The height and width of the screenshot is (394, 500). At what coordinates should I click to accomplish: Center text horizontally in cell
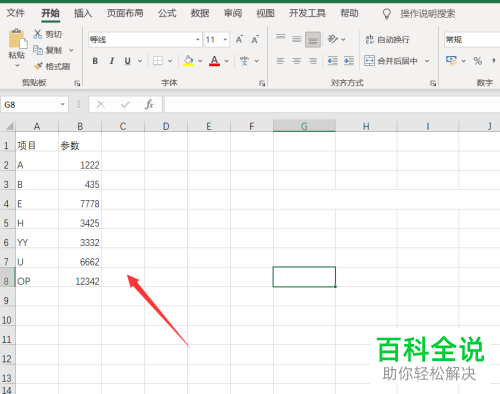[x=297, y=61]
